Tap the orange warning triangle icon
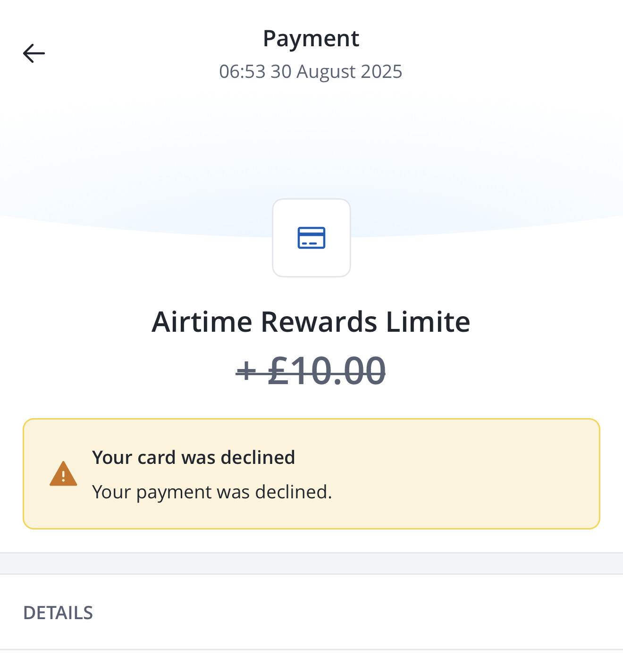 click(63, 474)
